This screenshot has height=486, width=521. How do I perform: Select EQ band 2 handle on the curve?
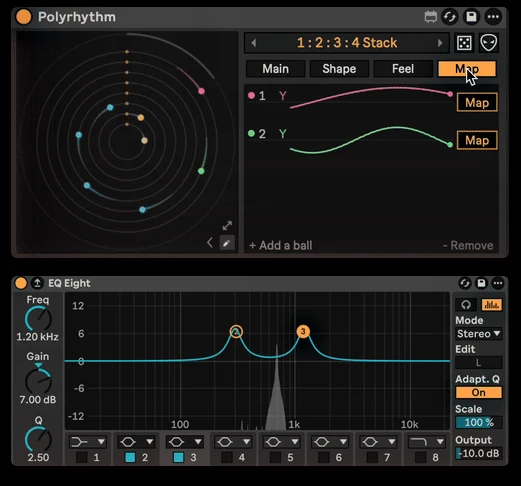pyautogui.click(x=236, y=332)
